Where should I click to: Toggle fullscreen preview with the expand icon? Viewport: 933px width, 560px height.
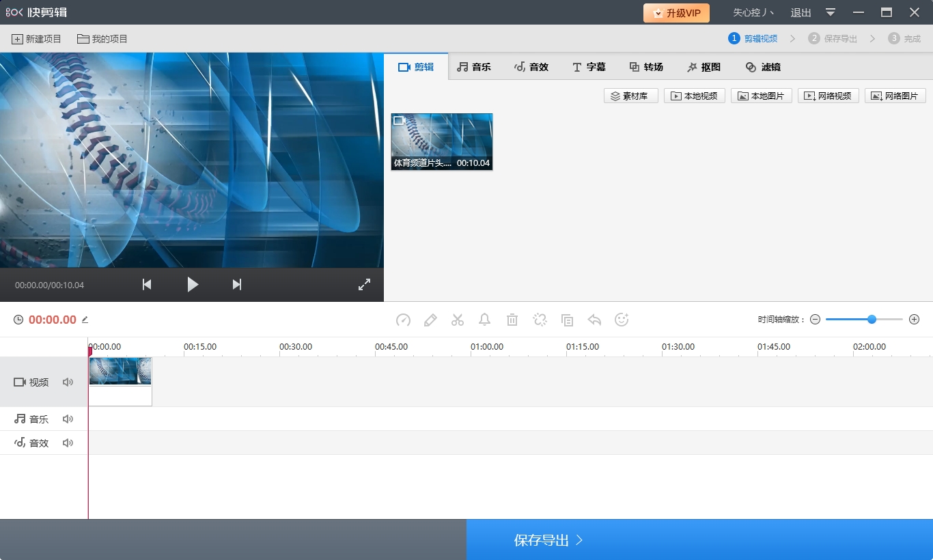click(x=364, y=285)
